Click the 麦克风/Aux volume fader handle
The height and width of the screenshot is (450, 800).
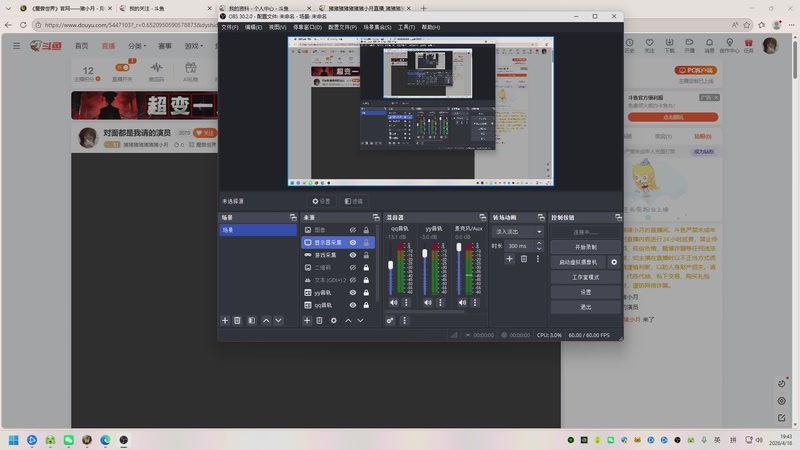459,247
